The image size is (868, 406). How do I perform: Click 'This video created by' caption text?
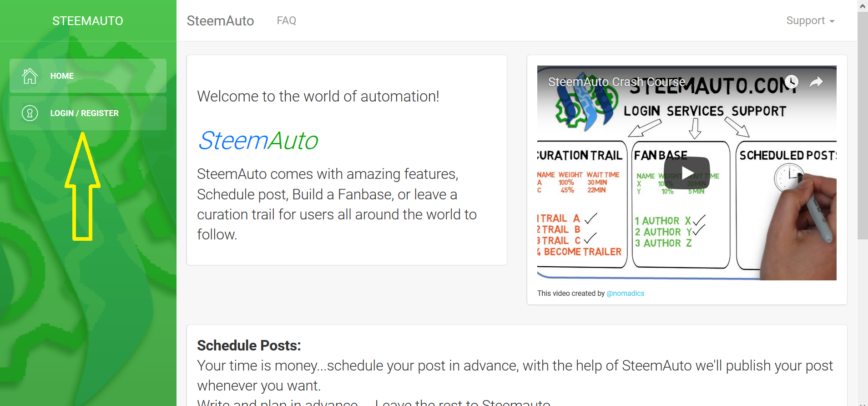click(571, 293)
